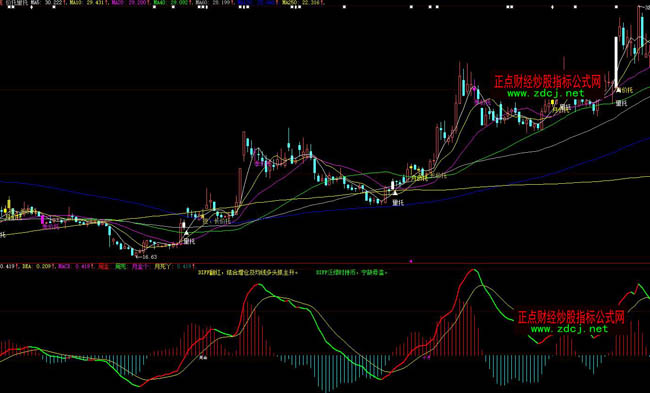The width and height of the screenshot is (650, 393).
Task: Open the www.zdcj.net link in the lower watermark
Action: point(569,329)
